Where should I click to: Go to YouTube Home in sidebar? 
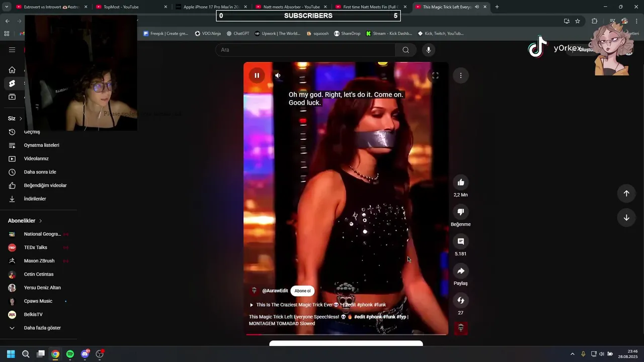point(12,70)
